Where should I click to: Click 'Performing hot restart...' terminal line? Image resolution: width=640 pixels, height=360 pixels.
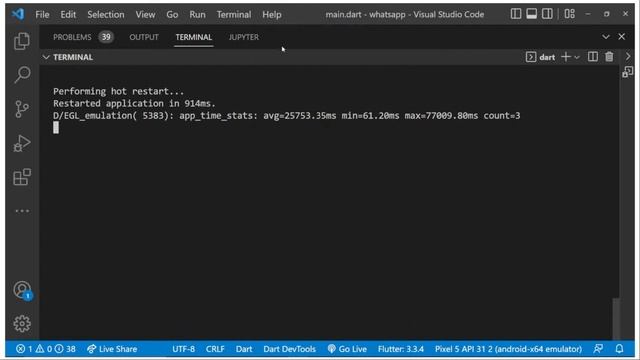(x=118, y=91)
